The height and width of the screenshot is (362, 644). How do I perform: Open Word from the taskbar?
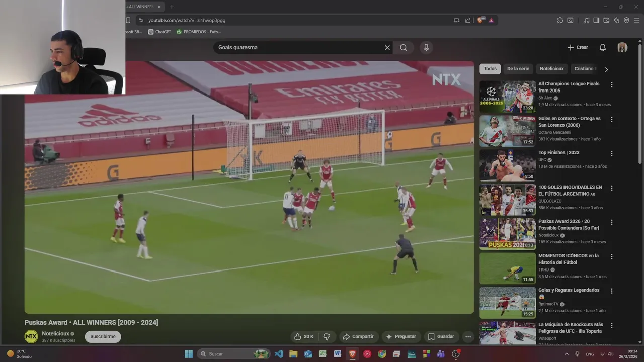(x=338, y=354)
